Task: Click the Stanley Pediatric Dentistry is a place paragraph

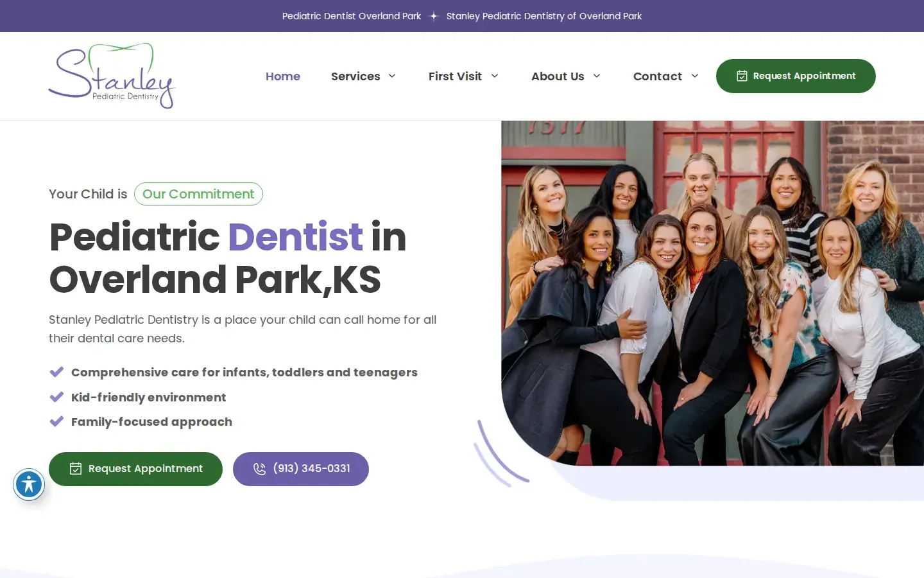Action: (x=243, y=329)
